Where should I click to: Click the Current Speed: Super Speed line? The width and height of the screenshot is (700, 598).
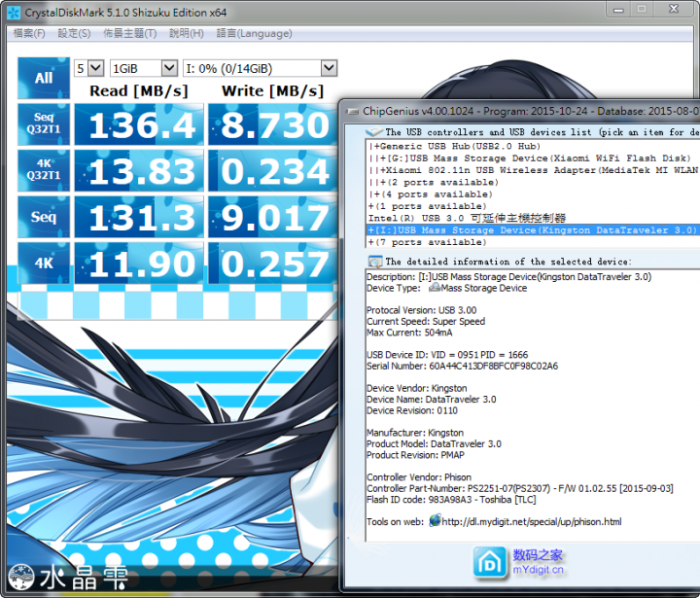tap(426, 321)
